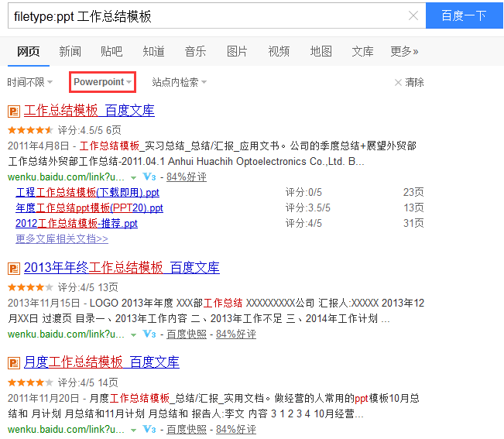Open 百度快照 for the 月度 result
This screenshot has width=504, height=439.
(187, 430)
